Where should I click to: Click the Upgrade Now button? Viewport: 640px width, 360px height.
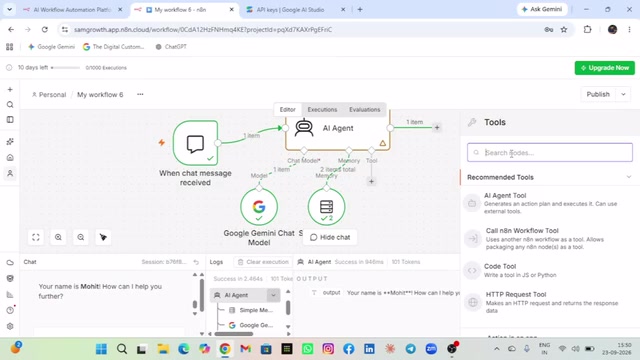click(604, 68)
